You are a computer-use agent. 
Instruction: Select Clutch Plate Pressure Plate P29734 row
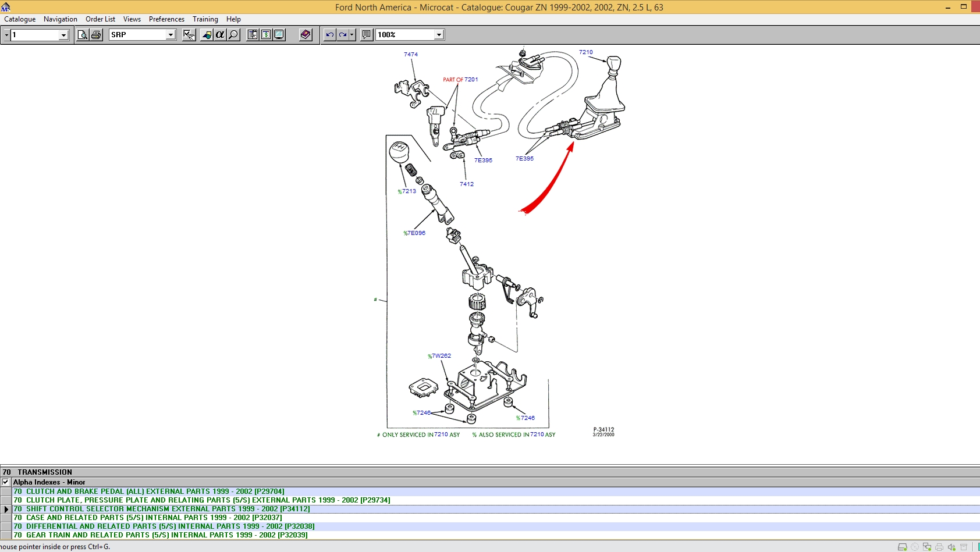[496, 500]
